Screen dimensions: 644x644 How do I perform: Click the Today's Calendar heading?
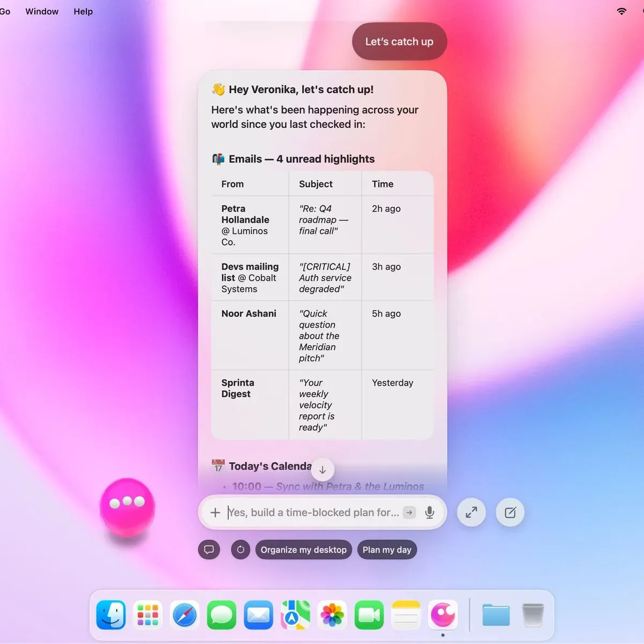tap(262, 466)
